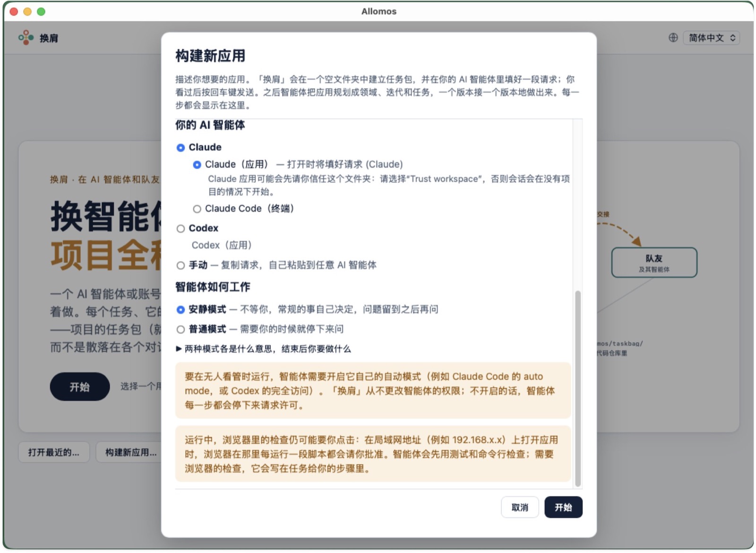The height and width of the screenshot is (553, 756).
Task: Select the Codex agent radio button
Action: (180, 229)
